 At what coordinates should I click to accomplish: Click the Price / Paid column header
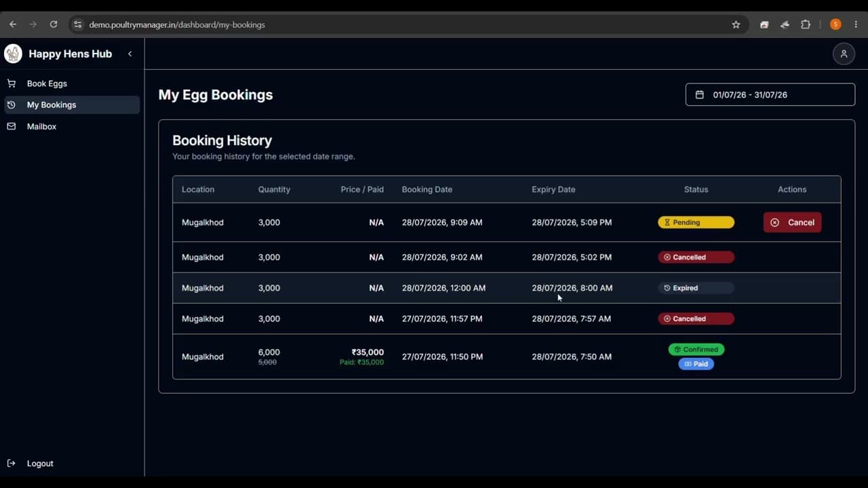pos(362,190)
